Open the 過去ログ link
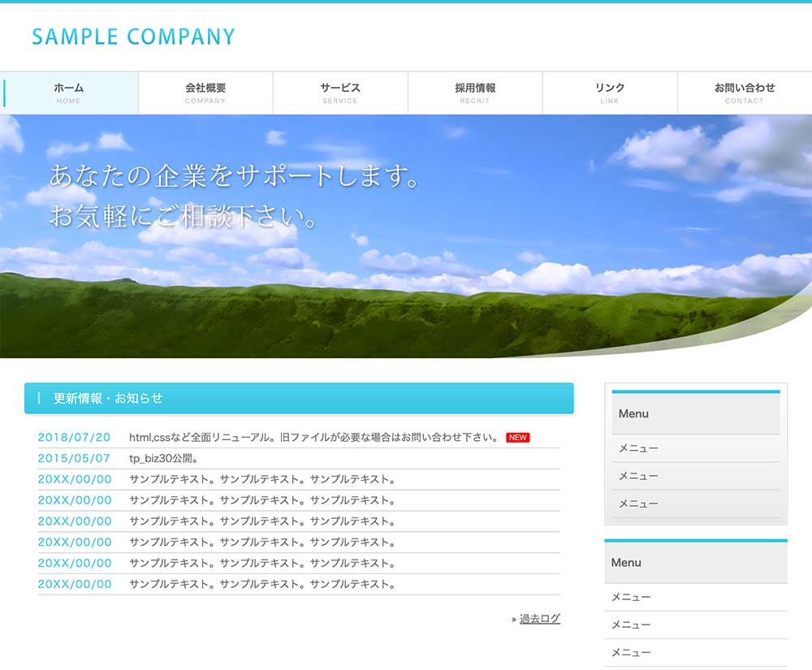The image size is (812, 670). coord(540,619)
